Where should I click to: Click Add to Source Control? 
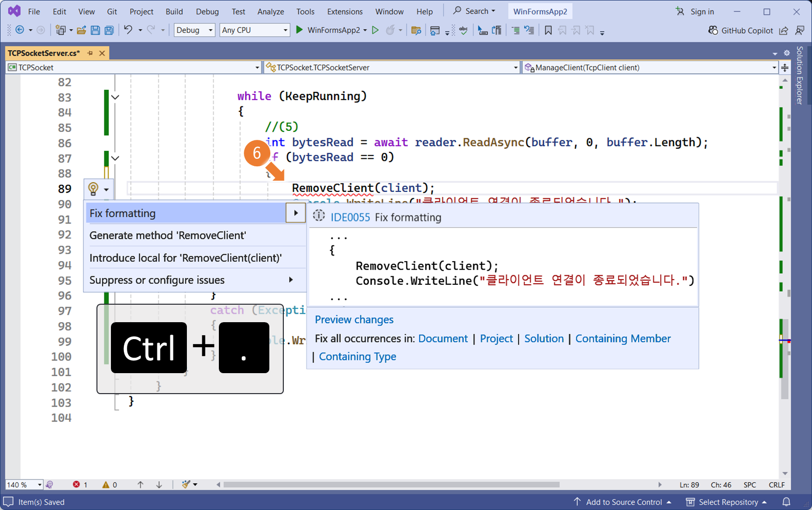tap(623, 502)
